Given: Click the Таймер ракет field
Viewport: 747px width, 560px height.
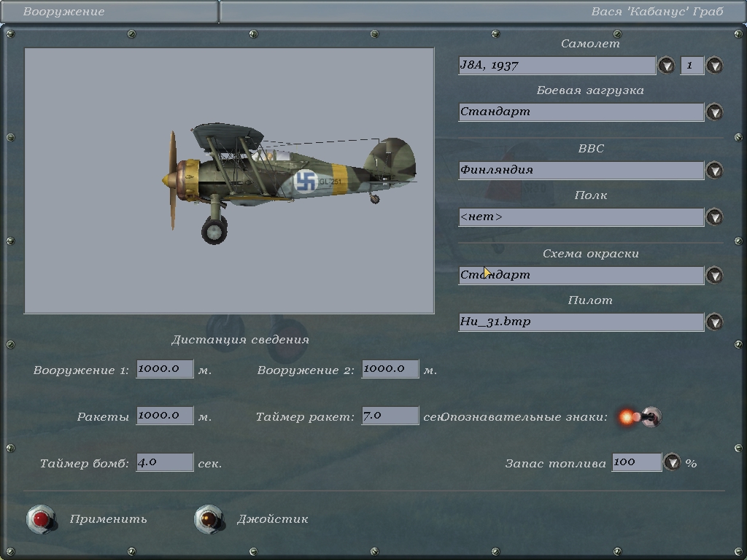Looking at the screenshot, I should [390, 415].
